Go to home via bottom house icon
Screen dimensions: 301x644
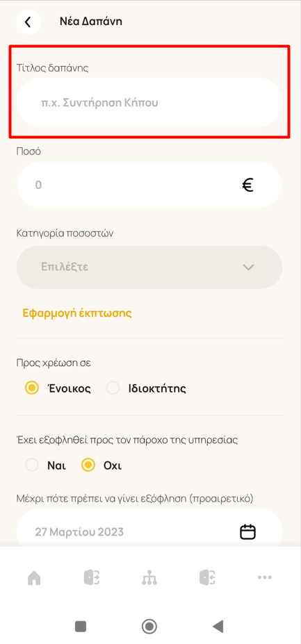pyautogui.click(x=34, y=578)
